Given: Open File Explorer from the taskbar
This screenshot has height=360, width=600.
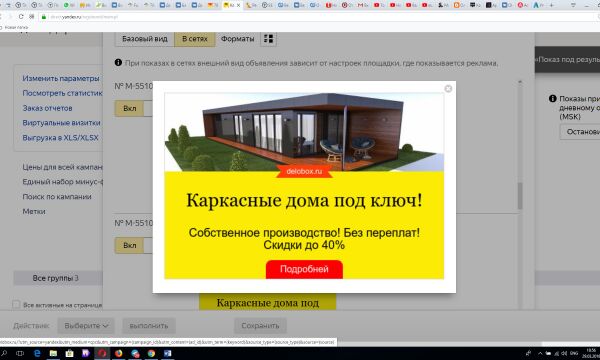Looking at the screenshot, I should pos(53,353).
